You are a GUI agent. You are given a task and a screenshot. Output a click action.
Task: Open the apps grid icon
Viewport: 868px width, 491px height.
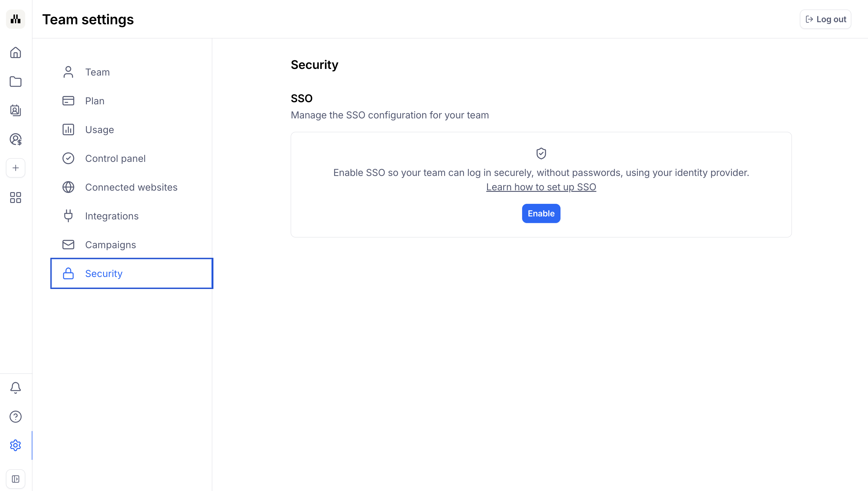(16, 198)
